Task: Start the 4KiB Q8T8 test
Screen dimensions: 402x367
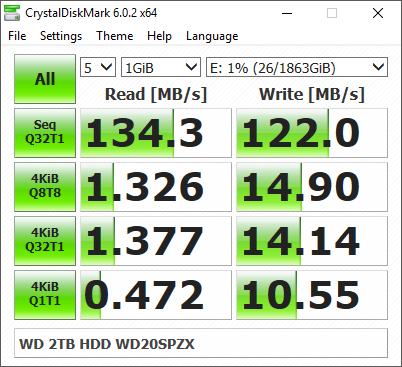Action: pos(45,187)
